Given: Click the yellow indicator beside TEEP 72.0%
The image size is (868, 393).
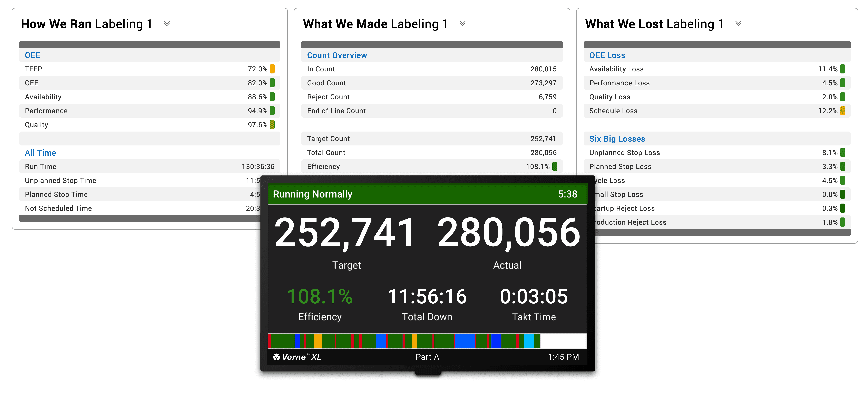Looking at the screenshot, I should click(273, 69).
